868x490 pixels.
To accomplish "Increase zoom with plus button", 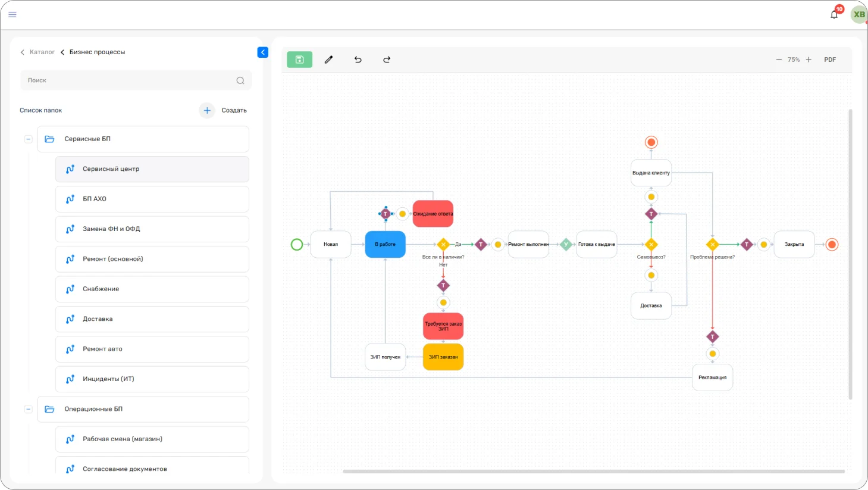I will (809, 60).
